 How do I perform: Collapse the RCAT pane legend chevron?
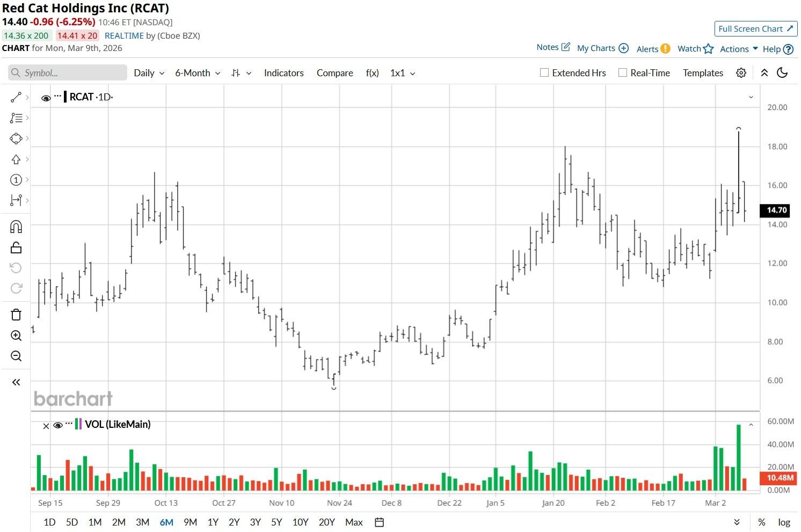[751, 97]
